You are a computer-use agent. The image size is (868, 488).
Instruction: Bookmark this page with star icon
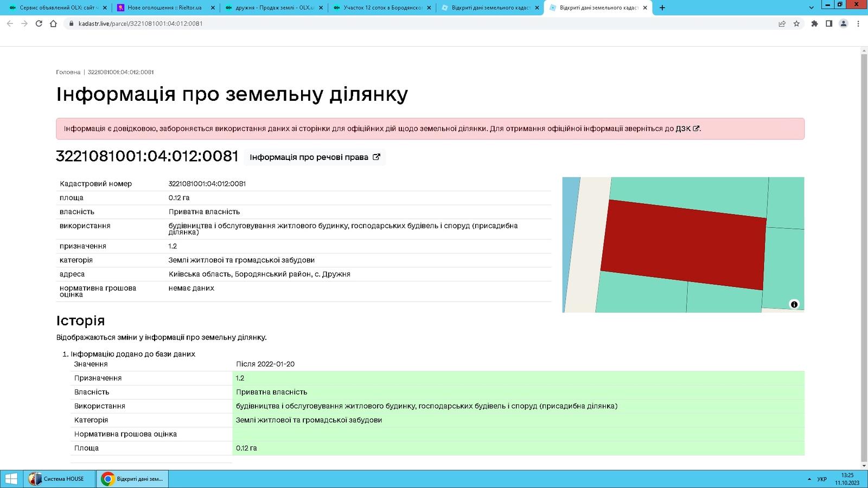pyautogui.click(x=796, y=24)
